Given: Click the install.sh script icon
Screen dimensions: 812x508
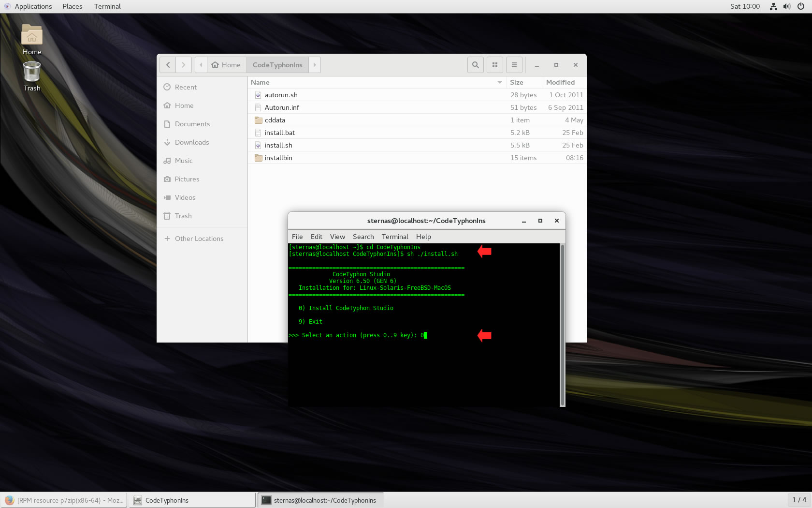Looking at the screenshot, I should point(258,145).
